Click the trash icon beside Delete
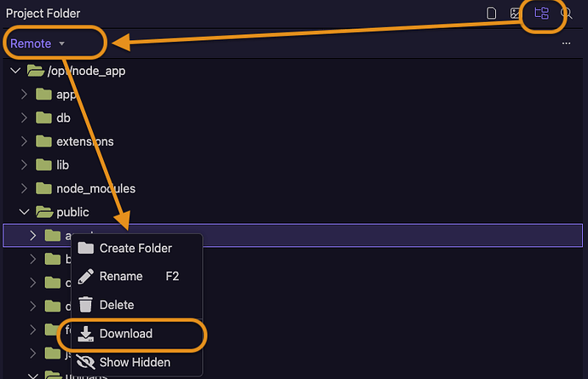This screenshot has width=588, height=379. [x=85, y=304]
